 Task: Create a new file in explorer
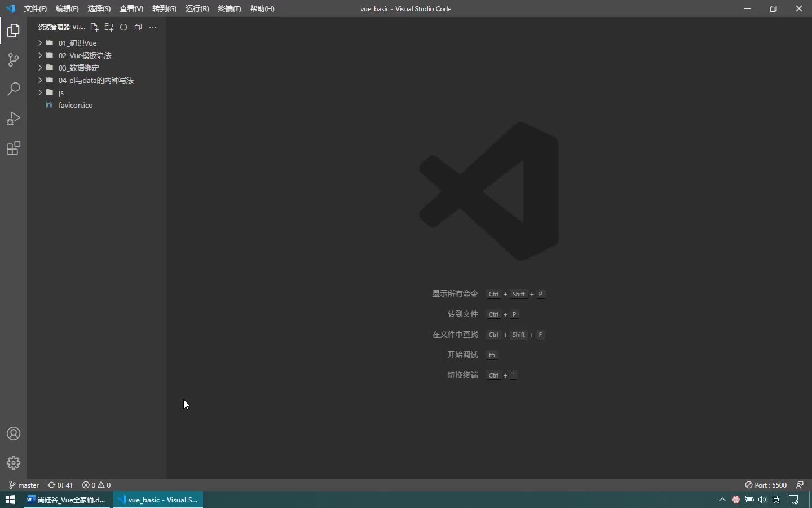pyautogui.click(x=94, y=27)
